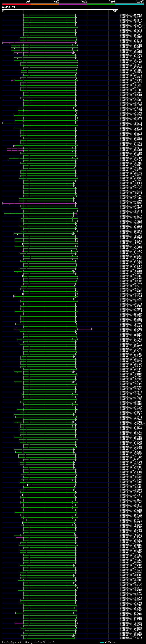Open hit UniRef100_A9PFU9

tap(131, 324)
